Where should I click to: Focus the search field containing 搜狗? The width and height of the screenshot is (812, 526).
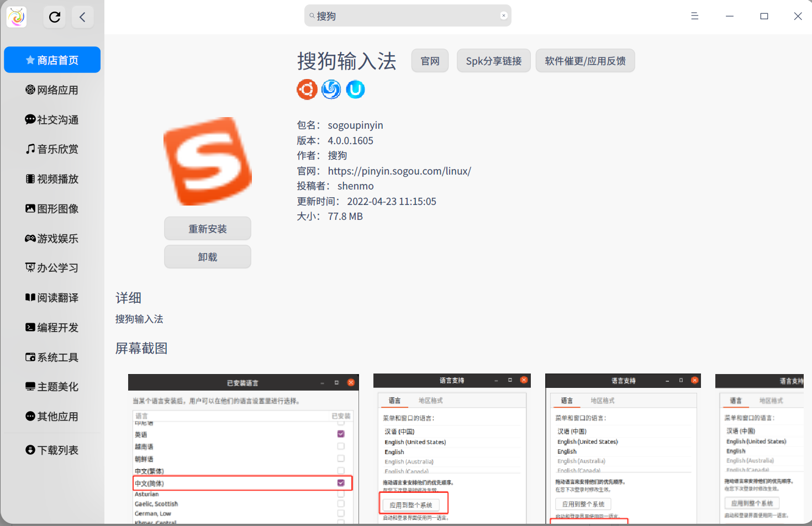[x=408, y=16]
